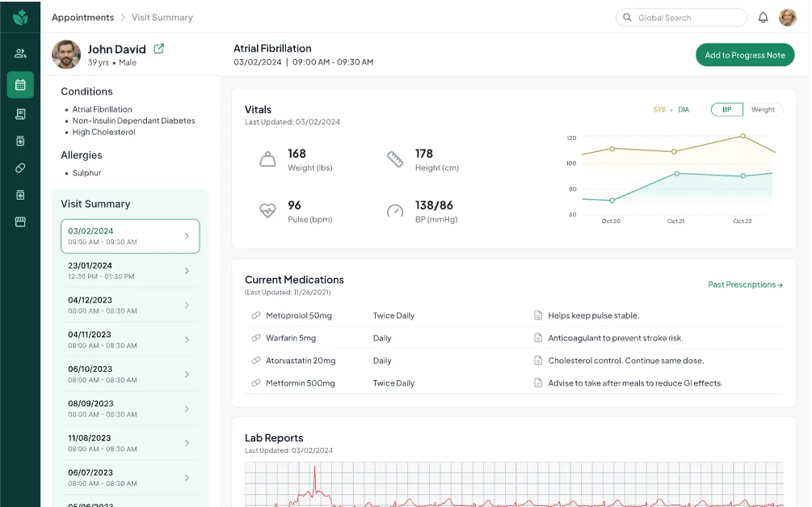The width and height of the screenshot is (812, 507).
Task: Click Warfarin 5mg medication name
Action: pyautogui.click(x=291, y=338)
